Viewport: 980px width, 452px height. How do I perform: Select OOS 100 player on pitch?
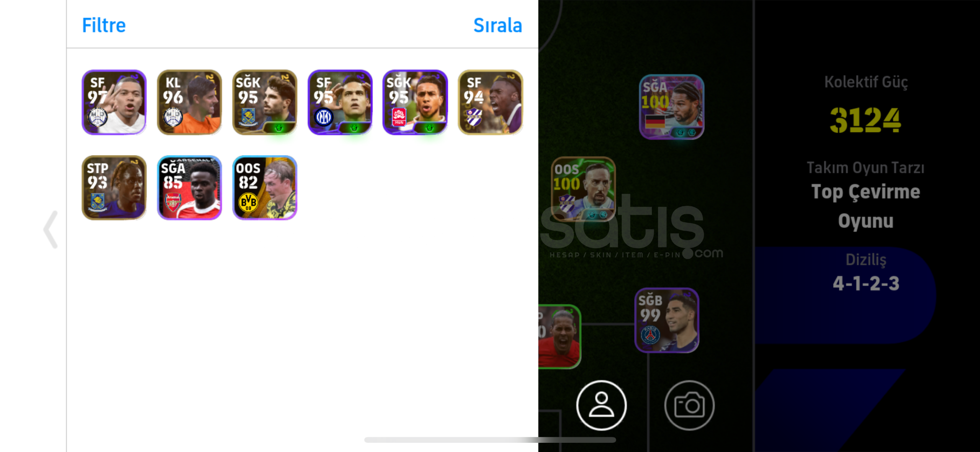(x=583, y=189)
